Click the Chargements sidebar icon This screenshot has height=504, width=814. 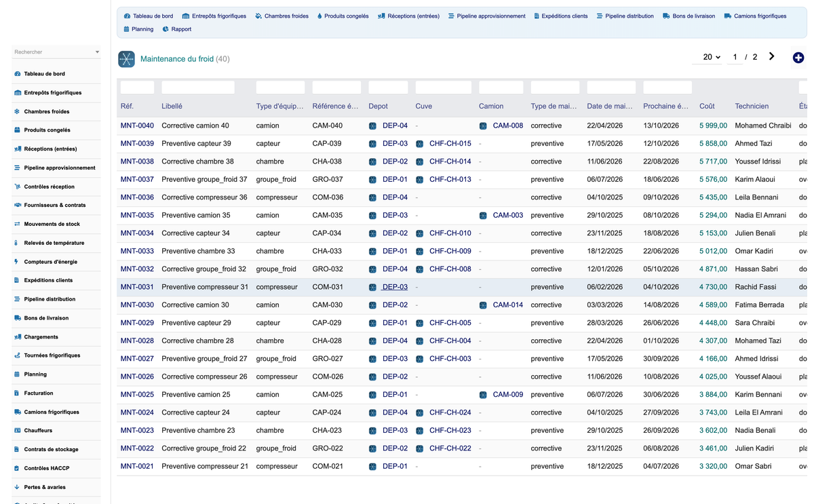tap(17, 336)
